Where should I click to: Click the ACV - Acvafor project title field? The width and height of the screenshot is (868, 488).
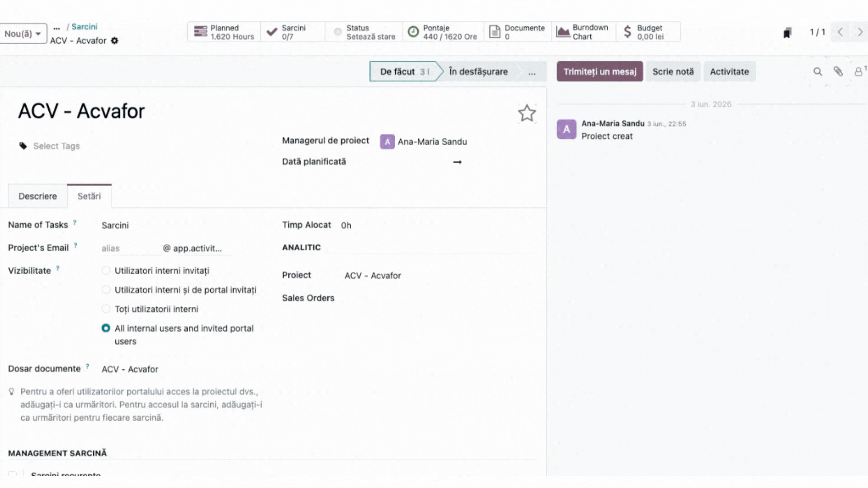81,111
